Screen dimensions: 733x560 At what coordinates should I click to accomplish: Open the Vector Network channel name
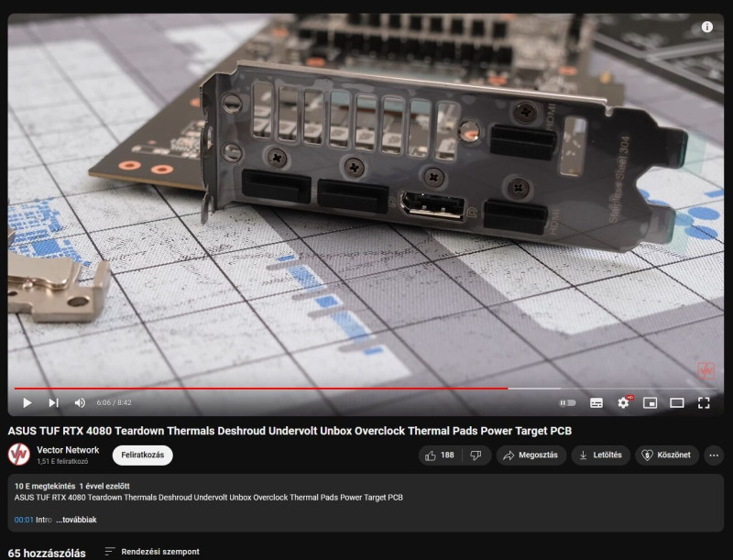pyautogui.click(x=68, y=450)
